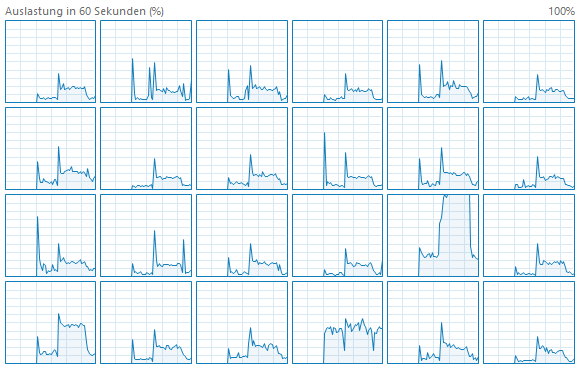Select the top-row graph with three tall spikes
This screenshot has width=584, height=375.
(146, 61)
